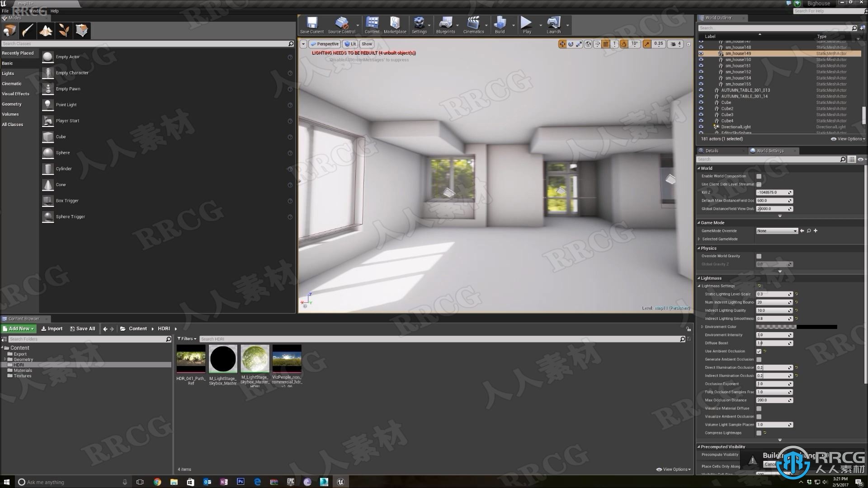Click the Launch toolbar icon

(x=554, y=25)
